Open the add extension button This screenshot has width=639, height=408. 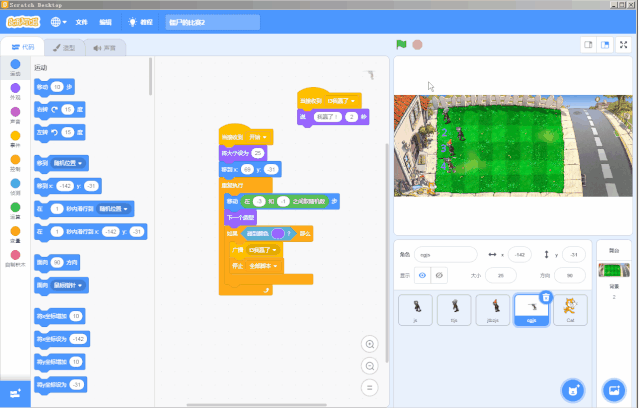pos(15,394)
